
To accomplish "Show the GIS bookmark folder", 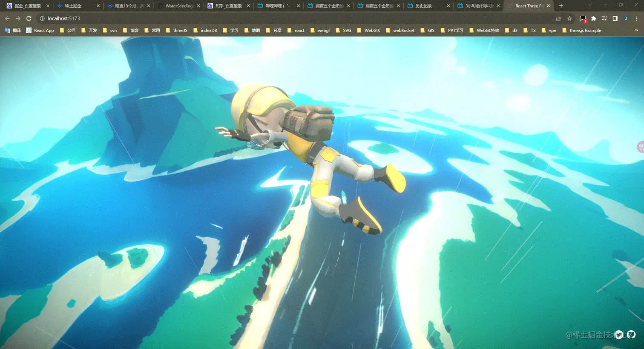I will (x=427, y=30).
